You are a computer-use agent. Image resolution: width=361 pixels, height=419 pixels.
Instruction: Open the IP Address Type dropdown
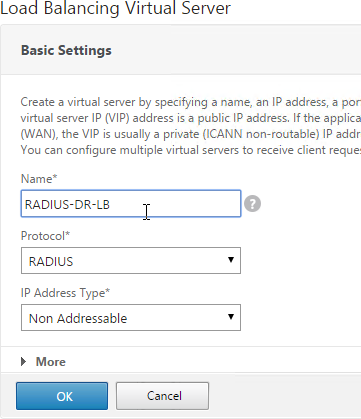point(131,317)
